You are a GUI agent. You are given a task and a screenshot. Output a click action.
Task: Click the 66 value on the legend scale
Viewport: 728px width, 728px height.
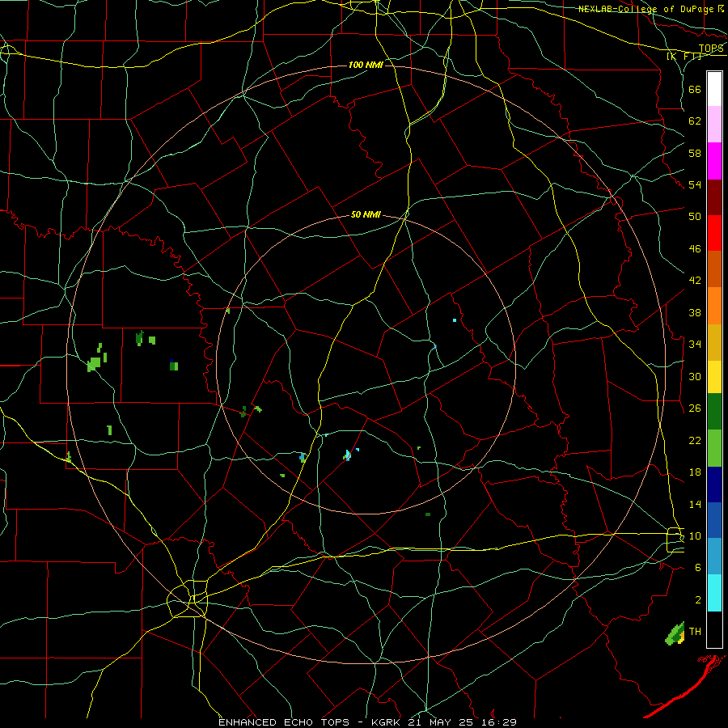point(695,89)
